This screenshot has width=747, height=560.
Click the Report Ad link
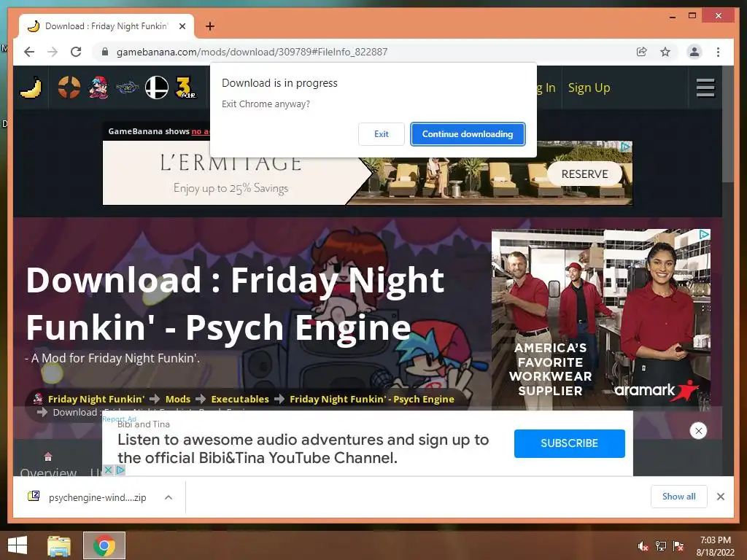(x=120, y=419)
